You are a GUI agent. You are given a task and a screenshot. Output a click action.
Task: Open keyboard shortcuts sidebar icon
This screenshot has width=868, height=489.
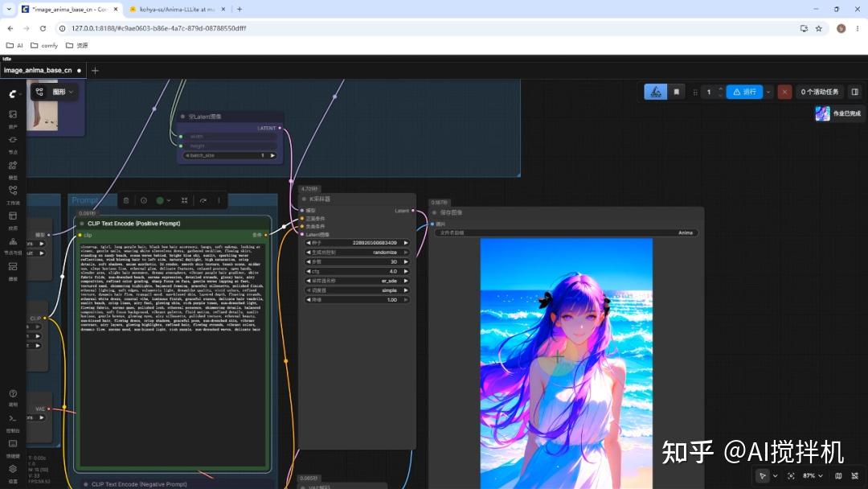(x=13, y=444)
